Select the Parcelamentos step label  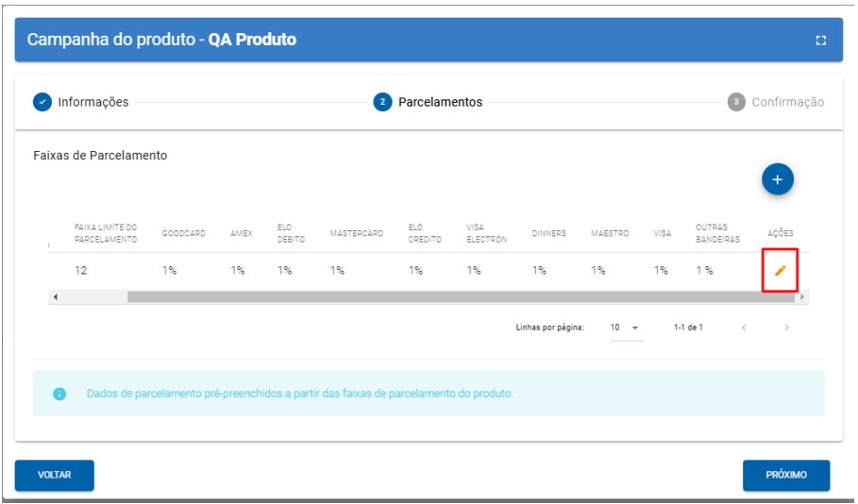pos(440,102)
